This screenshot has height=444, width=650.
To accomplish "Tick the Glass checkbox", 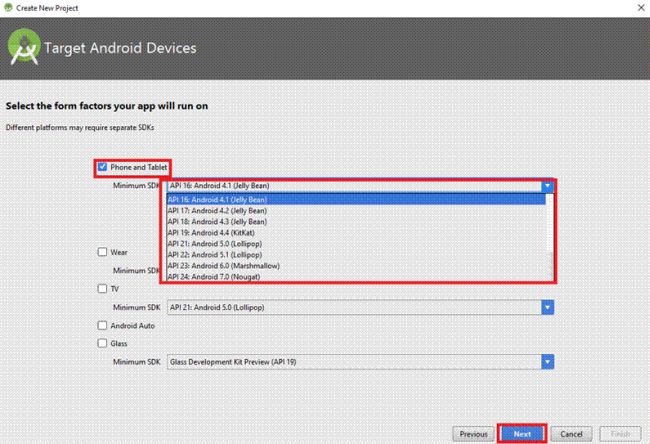I will 102,343.
